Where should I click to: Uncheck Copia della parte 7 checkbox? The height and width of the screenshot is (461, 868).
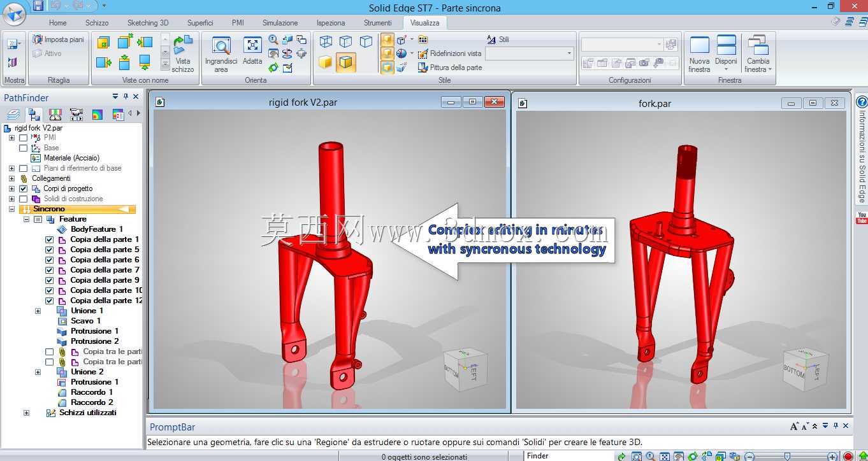pyautogui.click(x=50, y=270)
